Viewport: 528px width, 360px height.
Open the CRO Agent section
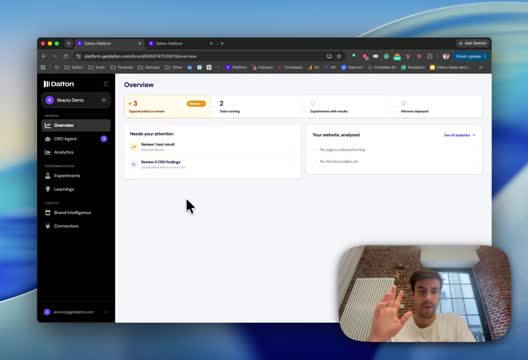(76, 139)
